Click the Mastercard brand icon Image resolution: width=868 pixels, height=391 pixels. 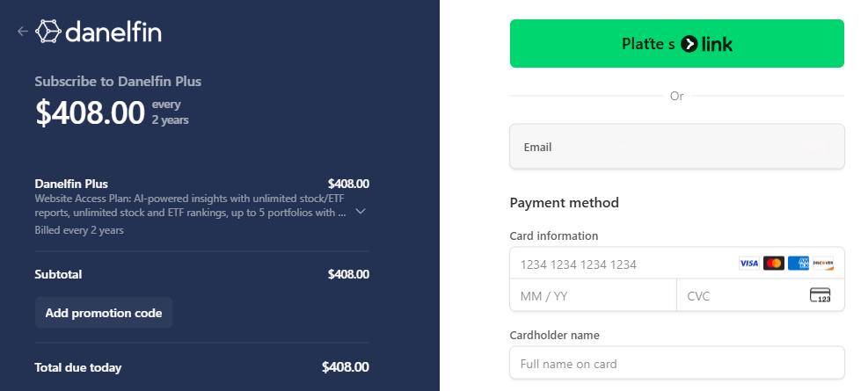[x=774, y=264]
